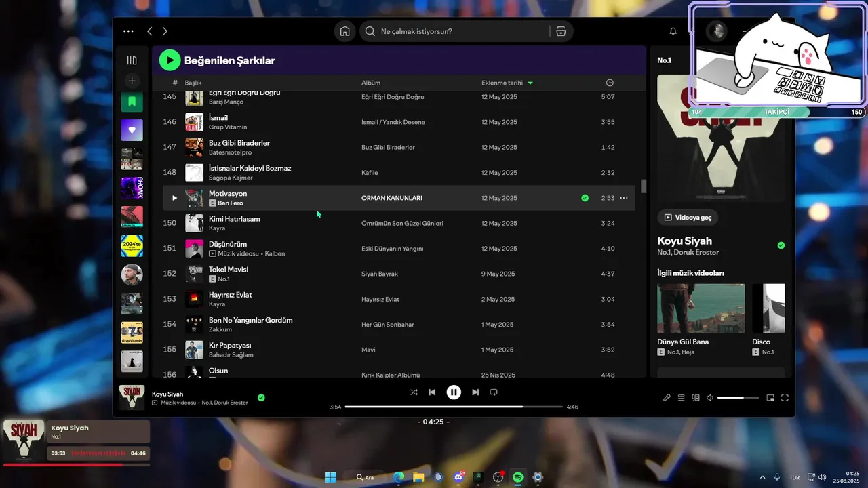The width and height of the screenshot is (868, 488).
Task: Open the Spotify three-dots menu
Action: tap(128, 31)
